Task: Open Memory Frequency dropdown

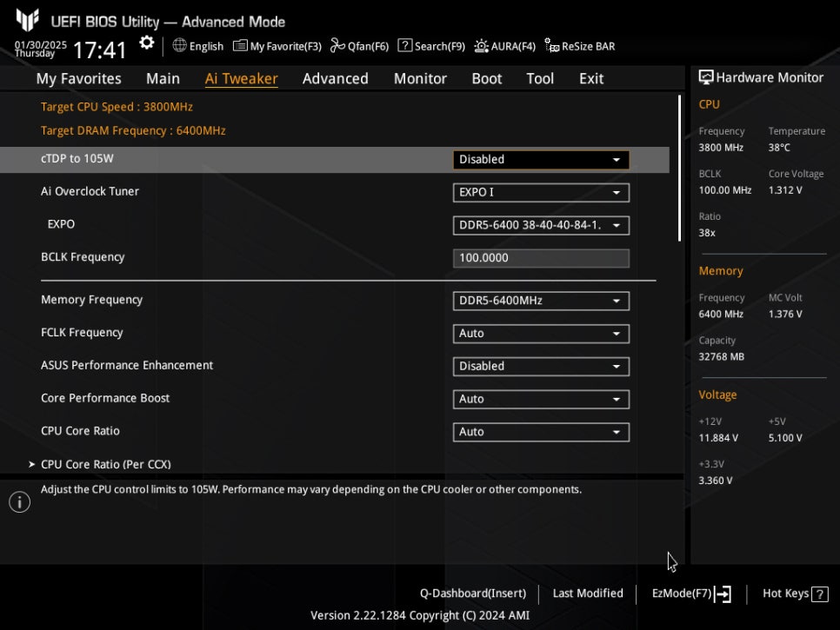Action: (x=541, y=301)
